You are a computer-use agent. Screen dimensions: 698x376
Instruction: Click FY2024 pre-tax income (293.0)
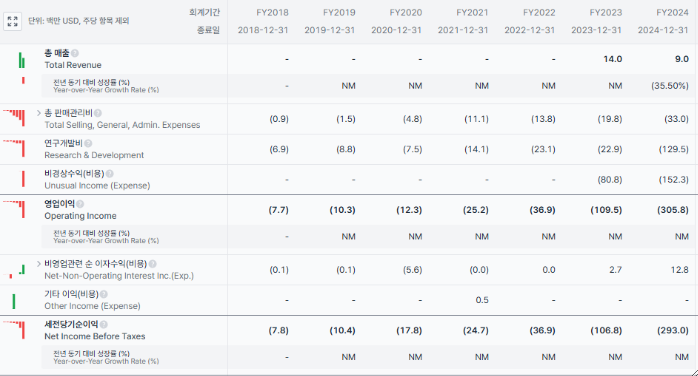pos(673,331)
